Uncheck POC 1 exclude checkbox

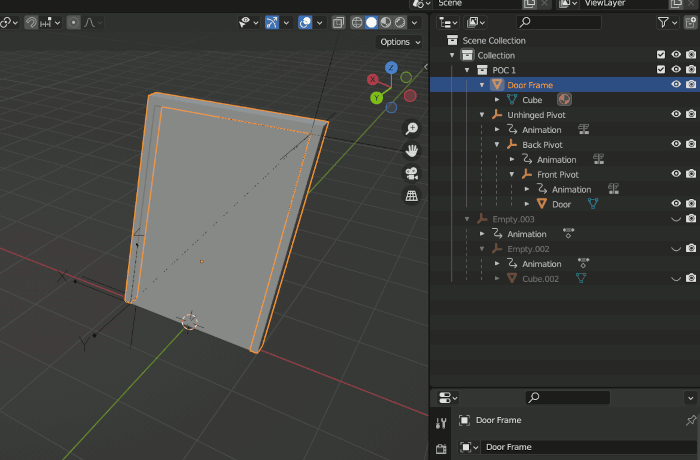pos(661,70)
